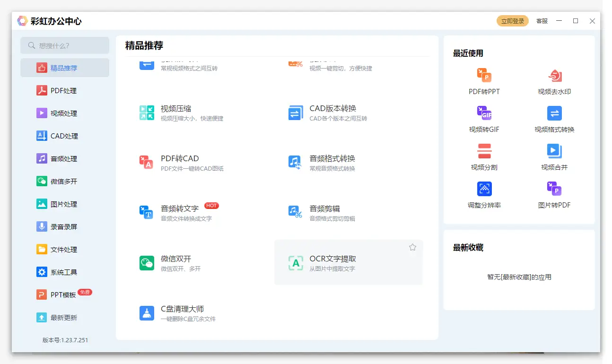Select the 音频转文字 tool
The width and height of the screenshot is (612, 364).
pyautogui.click(x=180, y=208)
